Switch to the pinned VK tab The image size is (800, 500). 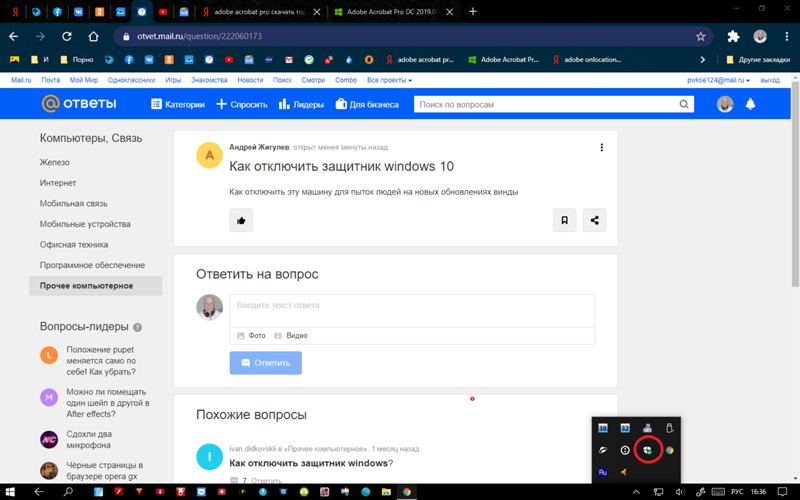[x=78, y=12]
